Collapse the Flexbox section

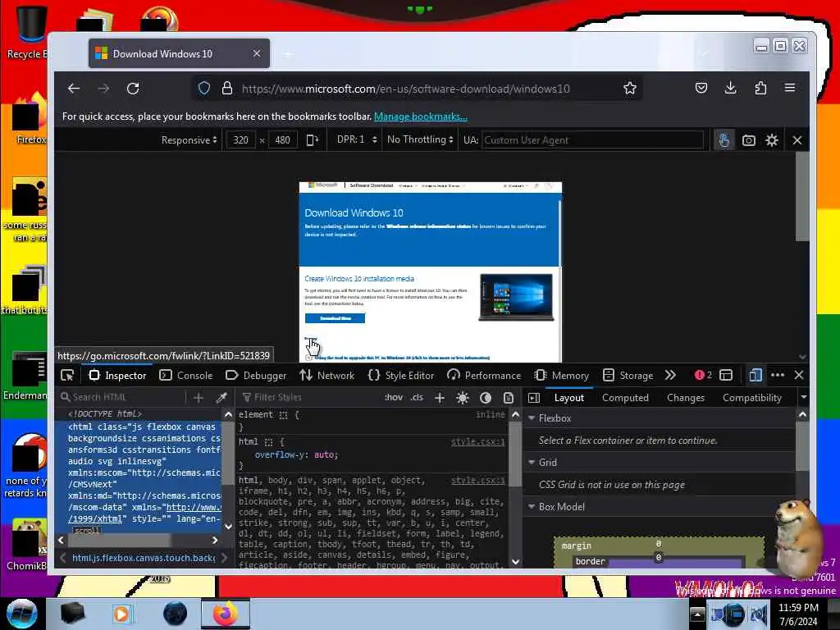click(x=532, y=418)
